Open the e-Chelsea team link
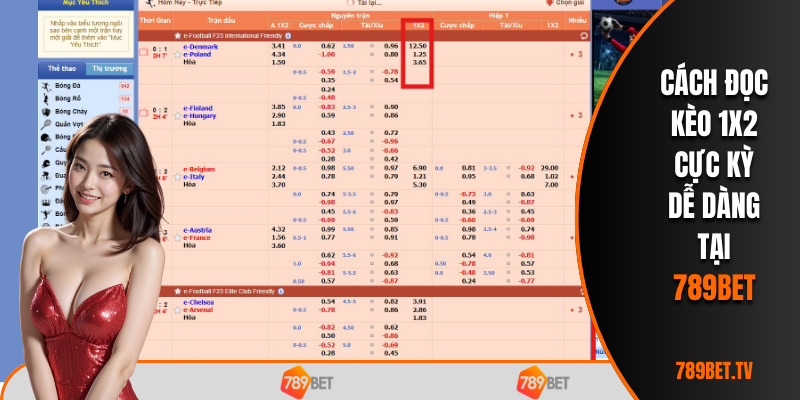This screenshot has height=400, width=800. coord(198,302)
